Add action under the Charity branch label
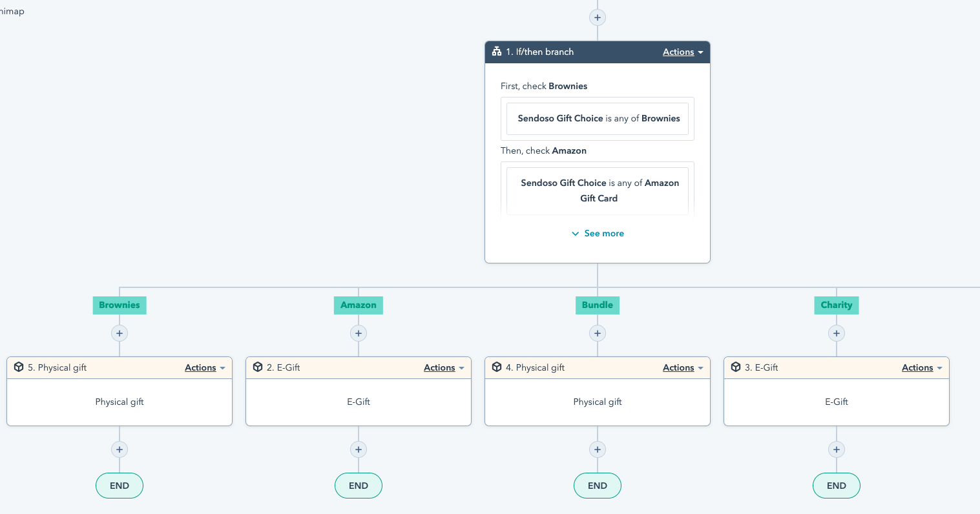The width and height of the screenshot is (980, 514). (x=837, y=333)
